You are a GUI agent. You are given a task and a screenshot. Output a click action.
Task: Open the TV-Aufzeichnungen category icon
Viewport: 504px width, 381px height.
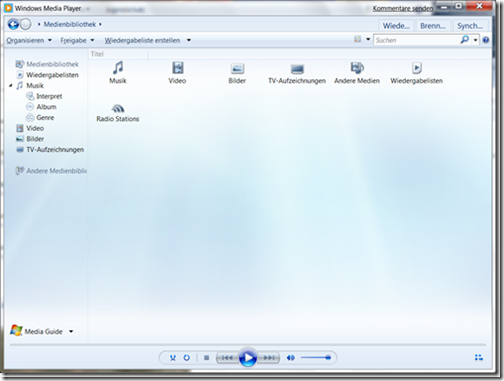[297, 73]
